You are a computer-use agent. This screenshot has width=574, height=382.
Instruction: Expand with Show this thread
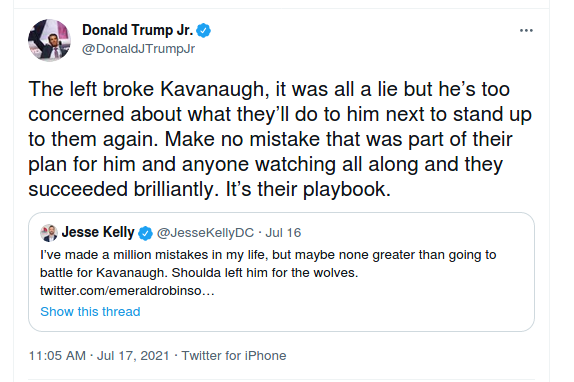(x=90, y=311)
